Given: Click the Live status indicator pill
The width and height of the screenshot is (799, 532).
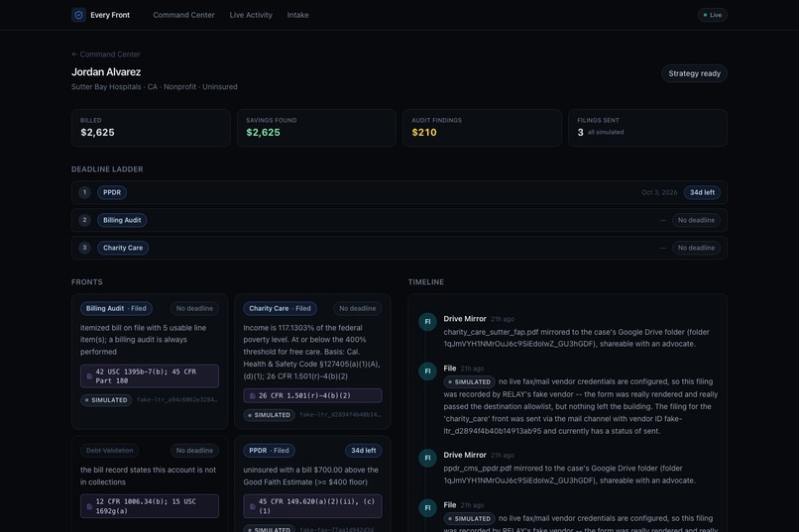Looking at the screenshot, I should [713, 15].
